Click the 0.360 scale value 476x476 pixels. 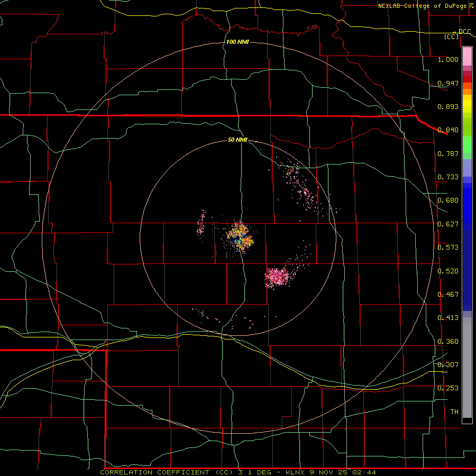pos(448,342)
